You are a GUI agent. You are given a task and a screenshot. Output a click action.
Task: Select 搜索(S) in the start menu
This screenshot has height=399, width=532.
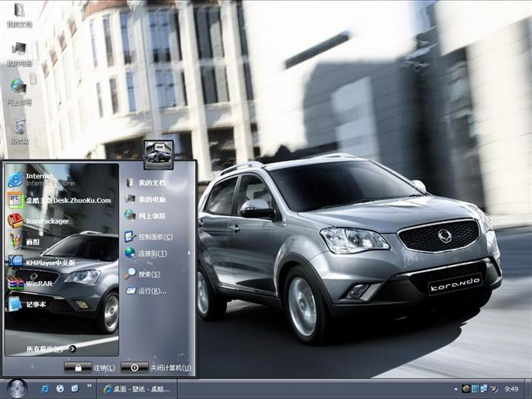[148, 273]
